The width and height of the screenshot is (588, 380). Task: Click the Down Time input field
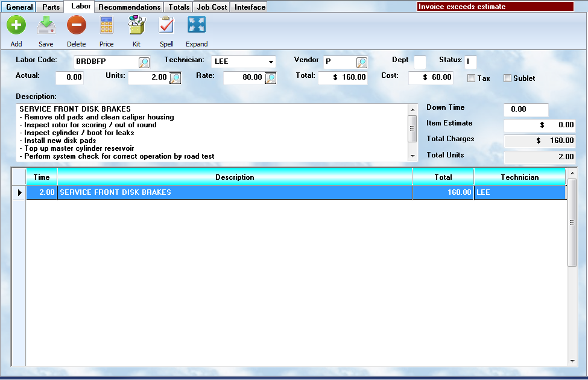pos(525,110)
